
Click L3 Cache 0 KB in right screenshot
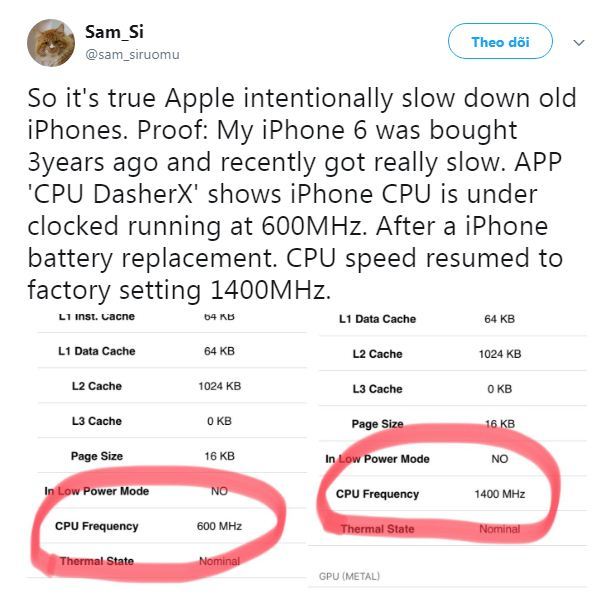pyautogui.click(x=430, y=389)
